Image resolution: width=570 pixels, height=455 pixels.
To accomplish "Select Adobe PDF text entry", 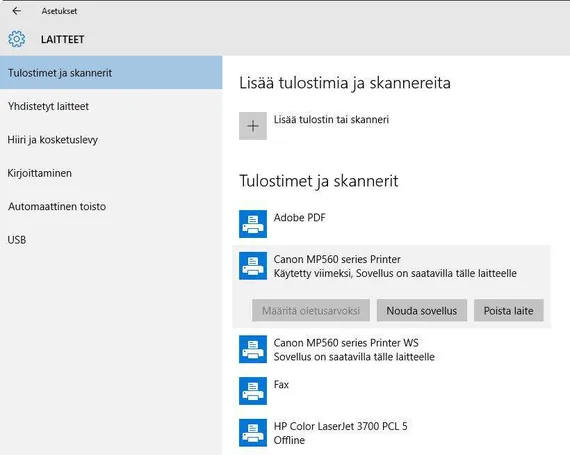I will 300,218.
